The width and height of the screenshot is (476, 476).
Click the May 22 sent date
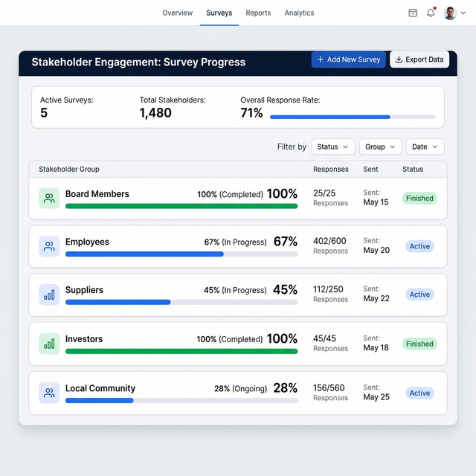tap(376, 298)
